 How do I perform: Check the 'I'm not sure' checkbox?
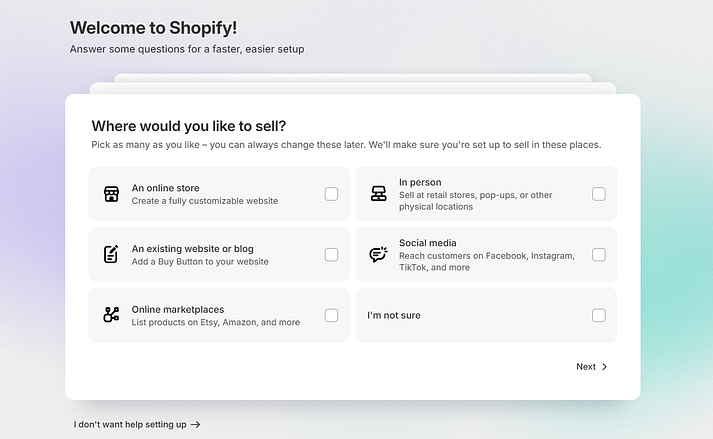599,315
